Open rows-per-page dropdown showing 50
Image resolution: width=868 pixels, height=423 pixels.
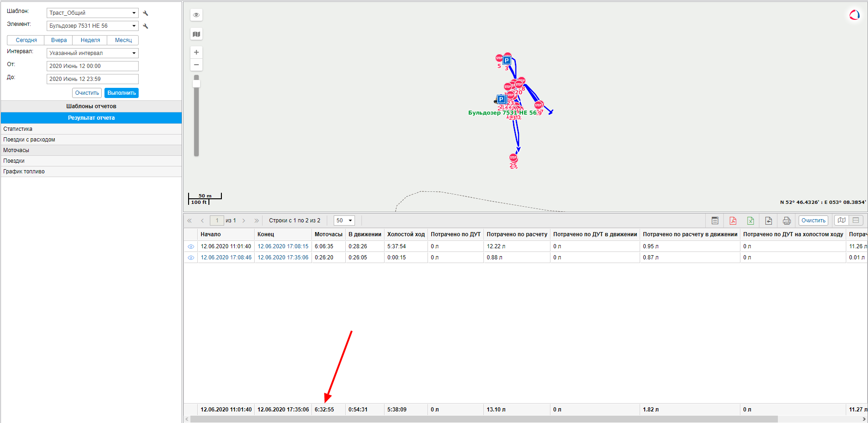click(344, 221)
